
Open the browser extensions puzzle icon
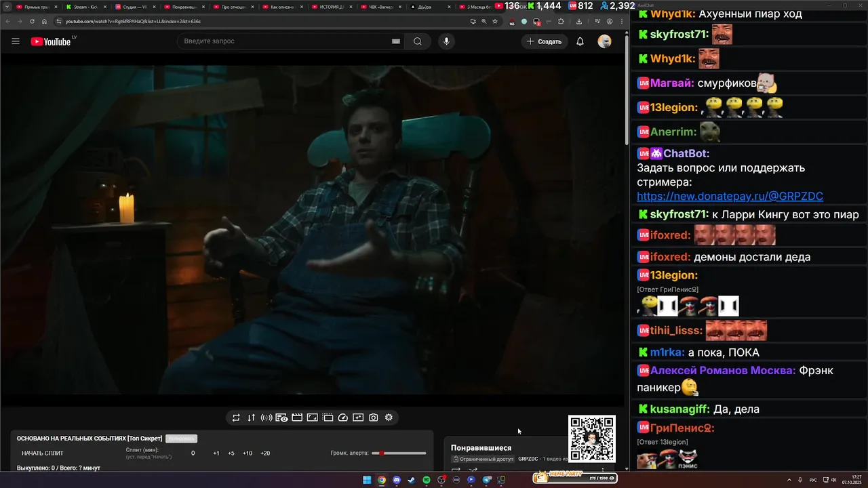click(561, 21)
